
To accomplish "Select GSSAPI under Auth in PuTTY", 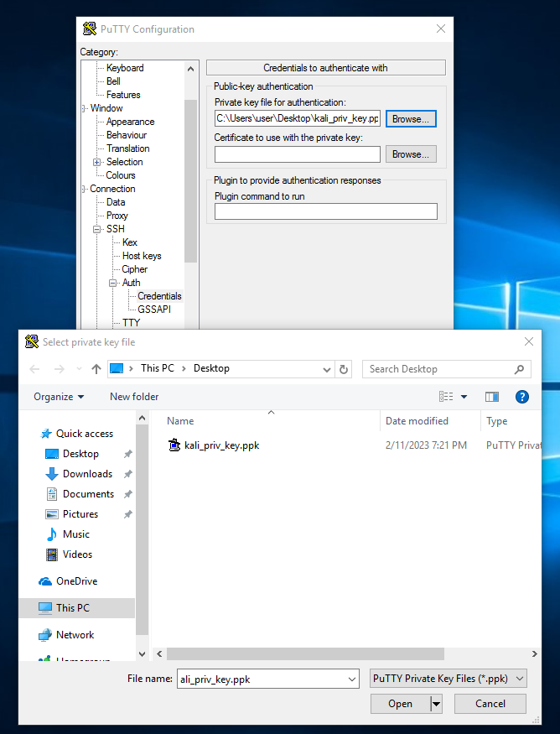I will click(x=154, y=310).
